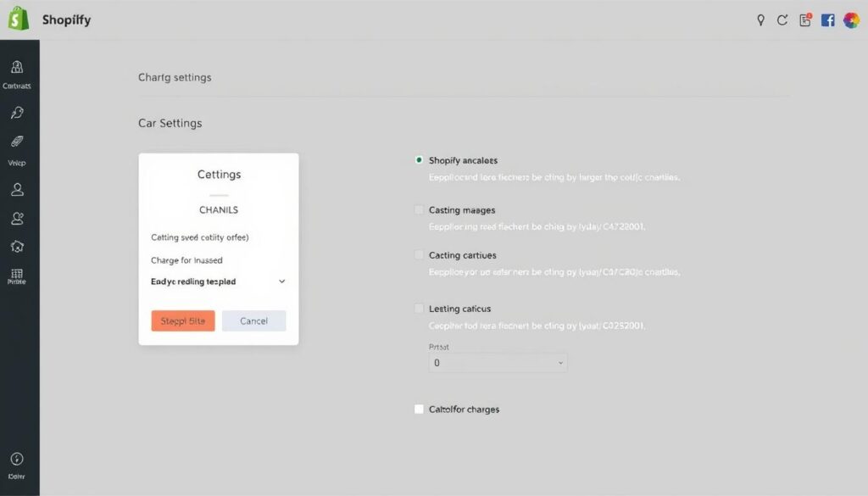Click the location pin icon in header
Image resolution: width=868 pixels, height=496 pixels.
pos(760,20)
